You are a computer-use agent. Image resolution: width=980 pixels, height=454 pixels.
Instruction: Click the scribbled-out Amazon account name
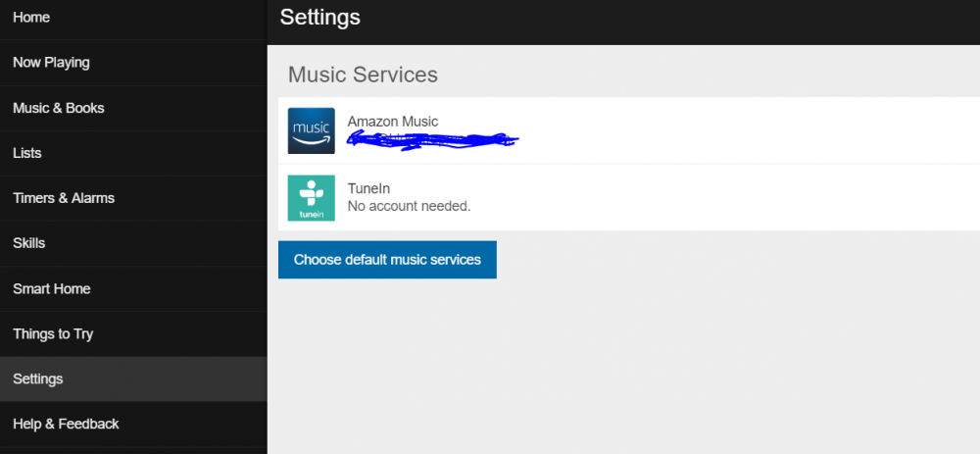tap(433, 140)
